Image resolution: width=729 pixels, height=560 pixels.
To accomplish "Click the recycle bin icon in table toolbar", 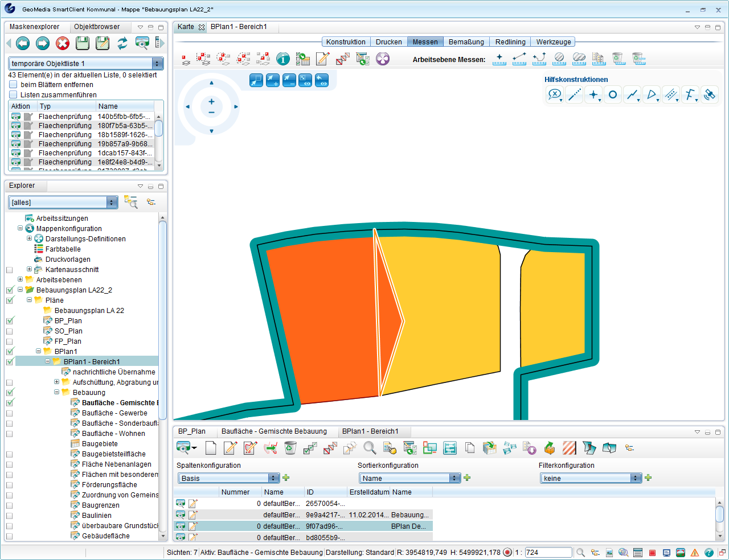I will tap(290, 448).
